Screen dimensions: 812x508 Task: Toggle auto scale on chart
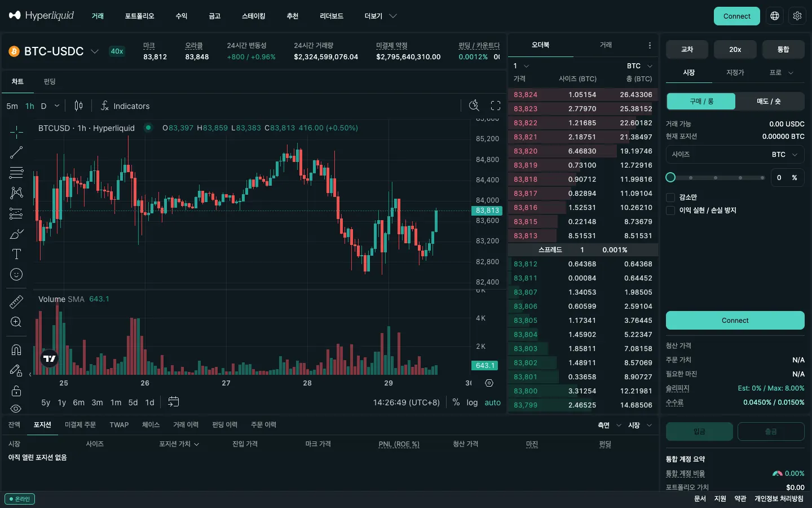coord(492,402)
